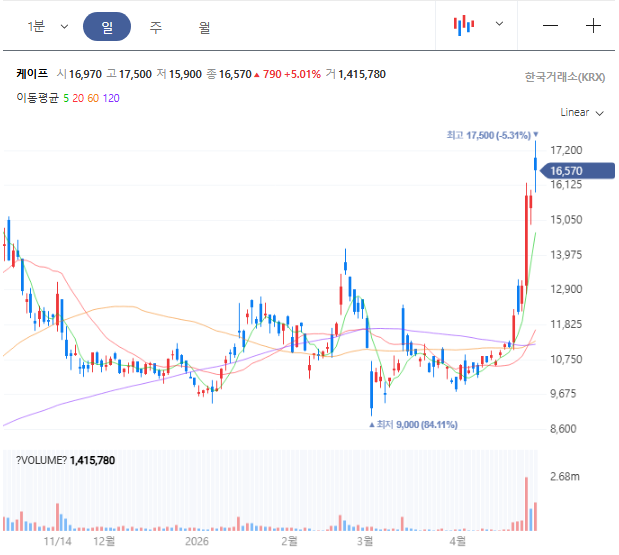Screen dimensions: 619x555
Task: Click the 12월 date axis label
Action: tap(104, 541)
